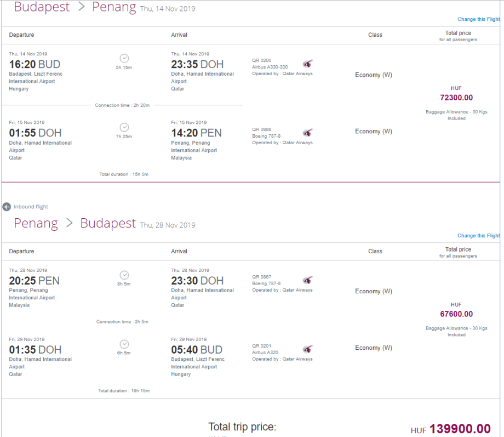The height and width of the screenshot is (437, 504).
Task: Click the Budapest > Penang route heading
Action: 75,8
